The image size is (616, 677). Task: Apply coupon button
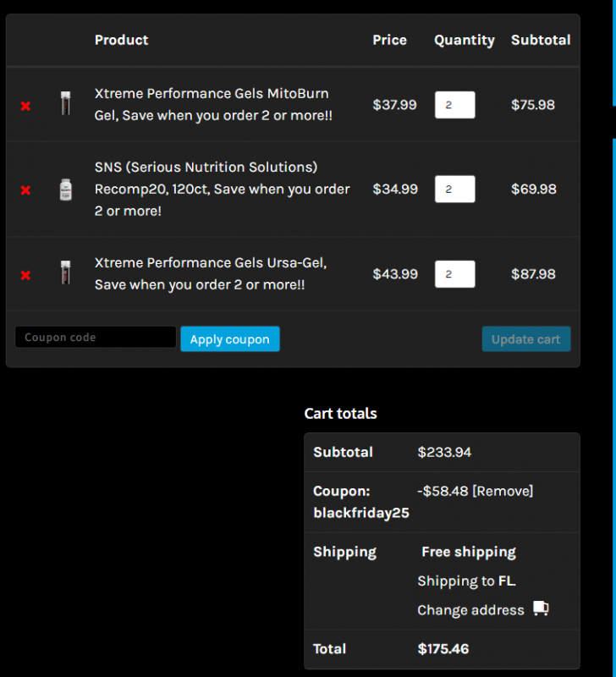coord(230,339)
